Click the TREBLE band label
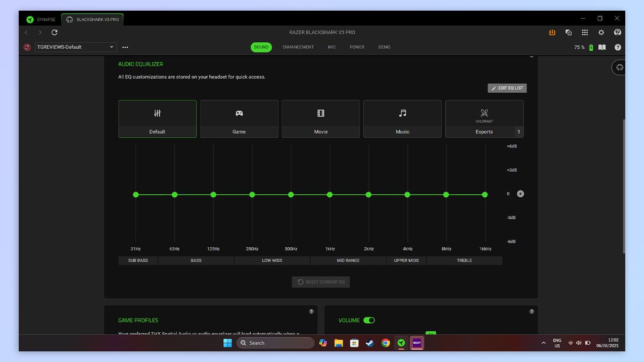 point(465,261)
